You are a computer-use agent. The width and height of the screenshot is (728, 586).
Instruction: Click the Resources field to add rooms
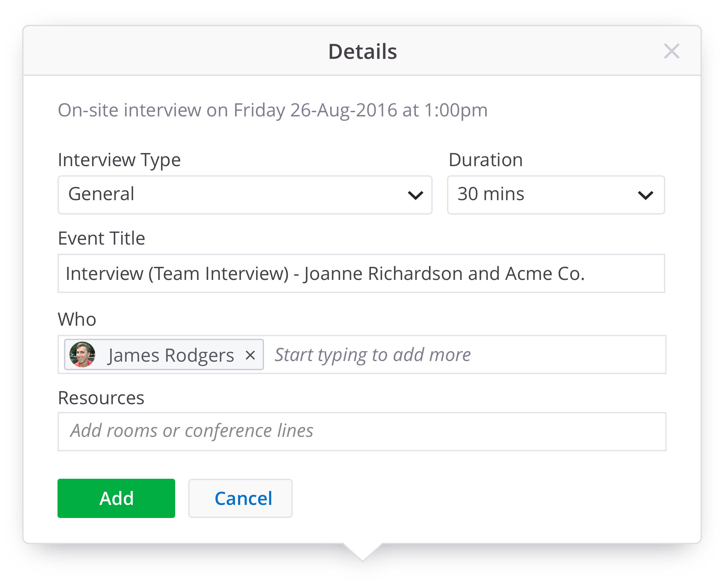[362, 432]
